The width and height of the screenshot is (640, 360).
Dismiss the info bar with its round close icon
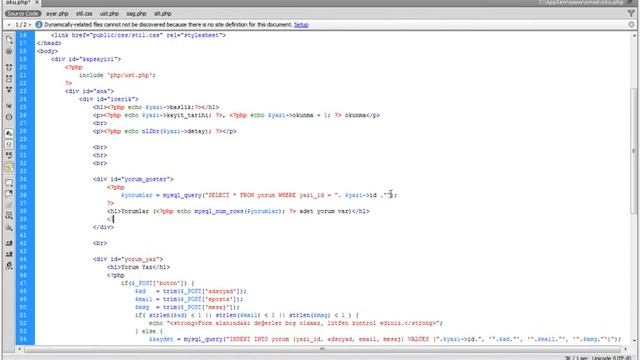631,24
